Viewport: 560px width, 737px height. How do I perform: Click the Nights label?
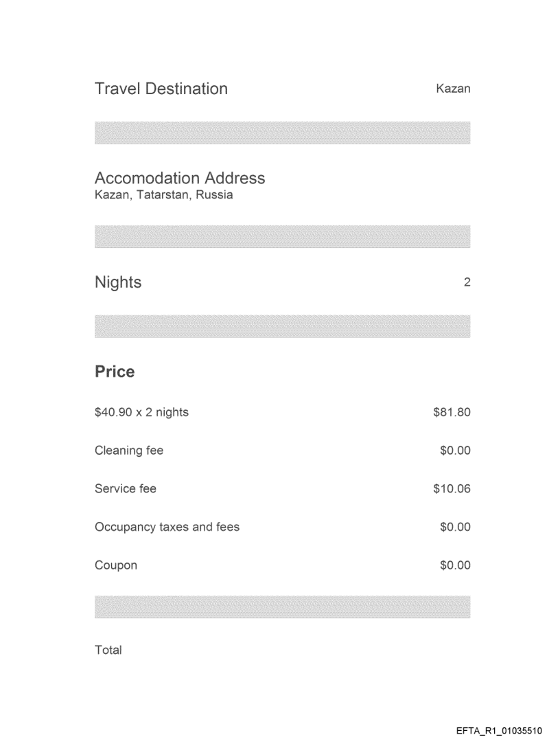(x=118, y=282)
